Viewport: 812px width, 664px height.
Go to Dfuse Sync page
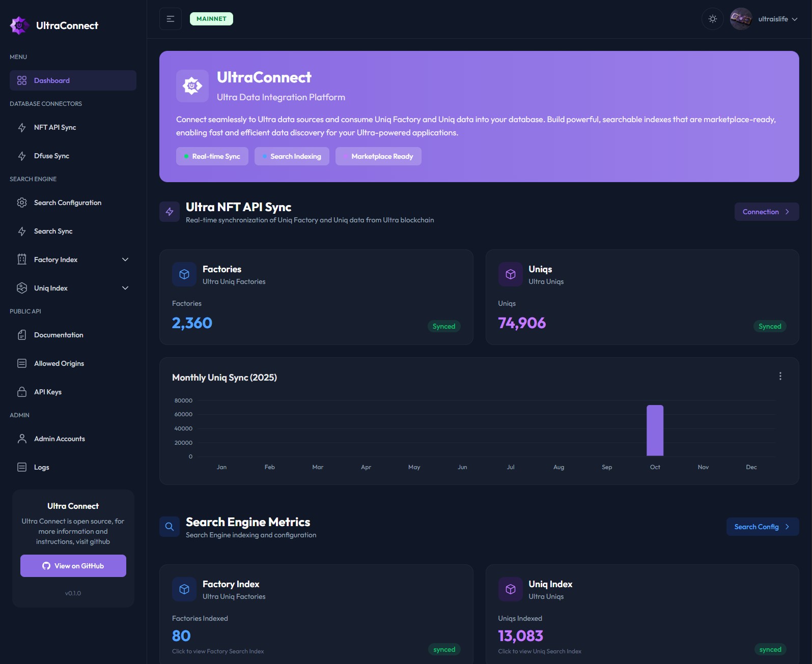[x=51, y=156]
